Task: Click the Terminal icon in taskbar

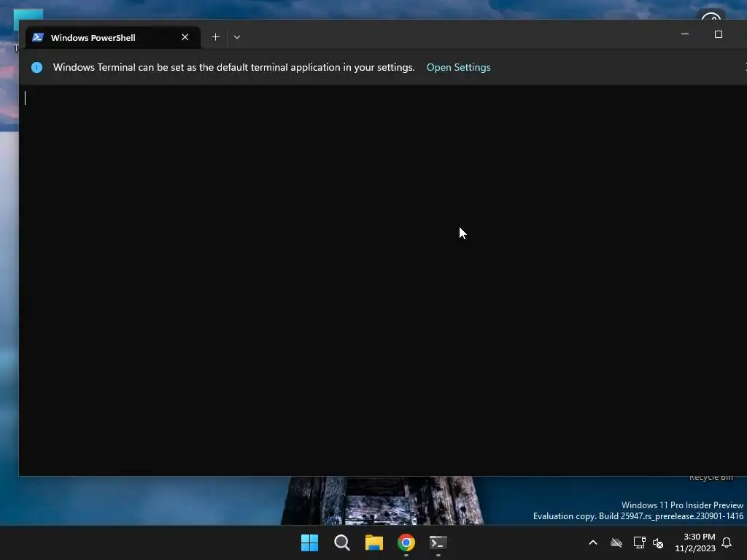Action: (438, 542)
